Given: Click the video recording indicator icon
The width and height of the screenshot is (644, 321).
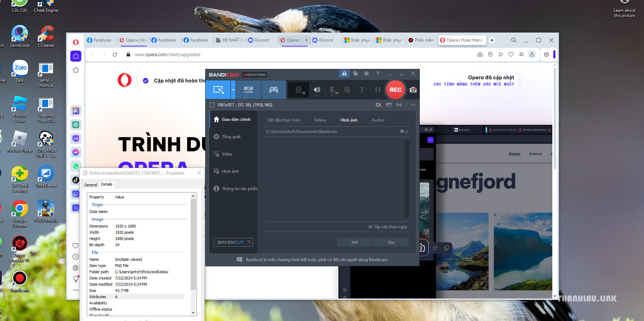Looking at the screenshot, I should click(x=378, y=105).
